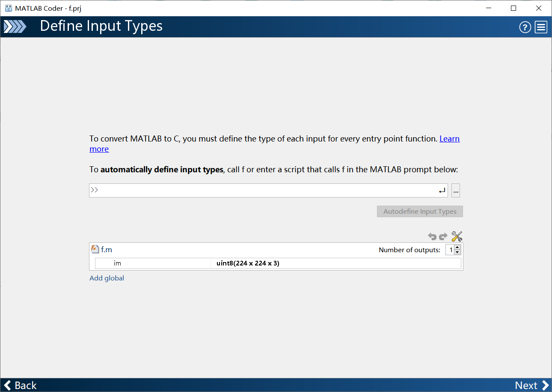The image size is (552, 392).
Task: Open the hamburger menu icon
Action: point(541,27)
